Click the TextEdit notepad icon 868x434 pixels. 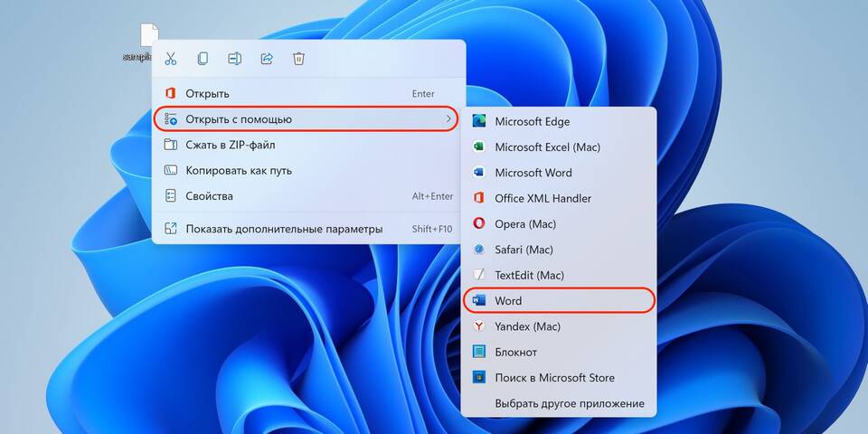tap(479, 275)
